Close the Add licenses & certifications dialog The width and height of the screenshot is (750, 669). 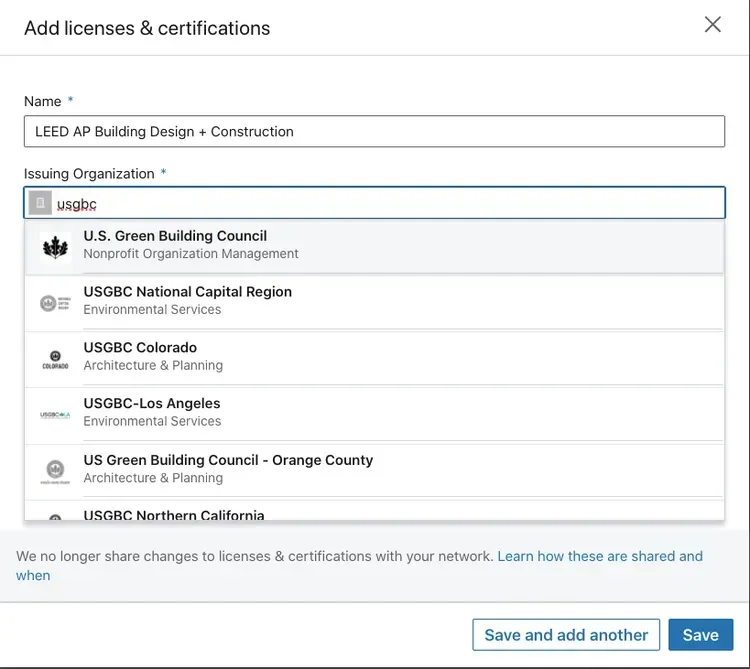(x=712, y=24)
